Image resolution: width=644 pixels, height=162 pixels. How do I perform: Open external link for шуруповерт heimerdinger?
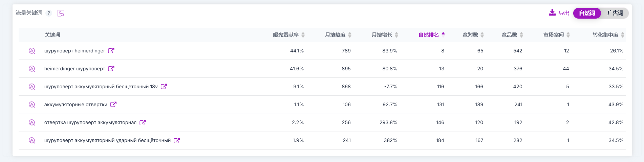click(111, 51)
